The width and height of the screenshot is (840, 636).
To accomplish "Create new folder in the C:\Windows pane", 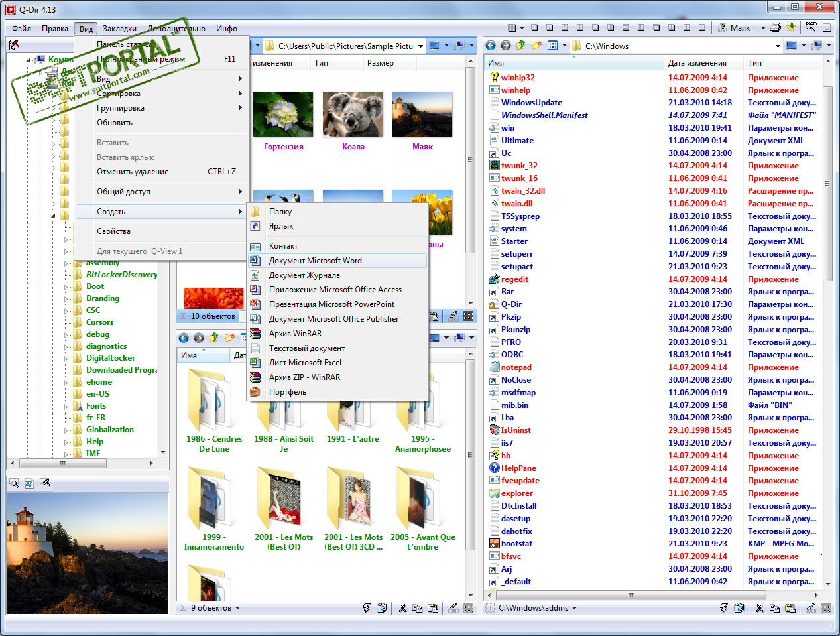I will click(x=536, y=46).
